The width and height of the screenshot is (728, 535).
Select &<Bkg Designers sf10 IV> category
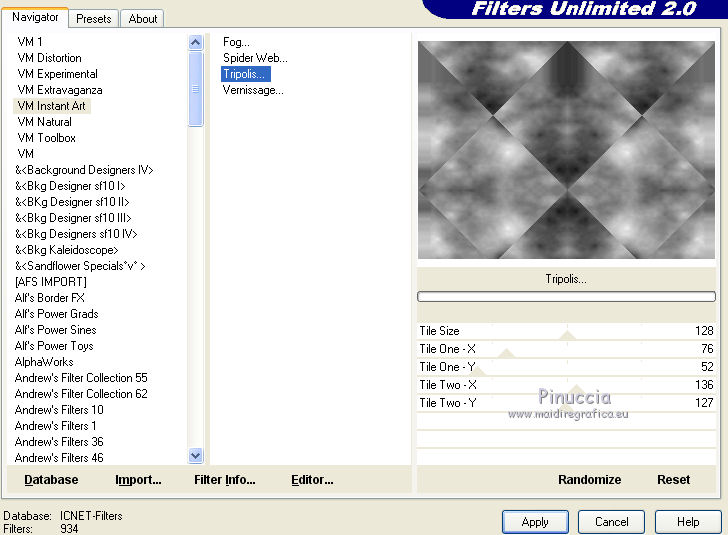coord(76,234)
